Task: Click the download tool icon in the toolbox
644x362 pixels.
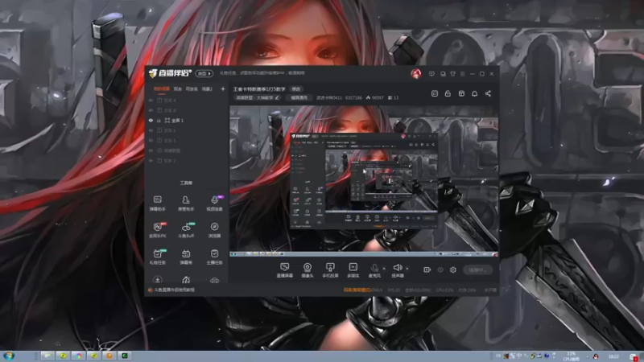Action: pos(157,280)
